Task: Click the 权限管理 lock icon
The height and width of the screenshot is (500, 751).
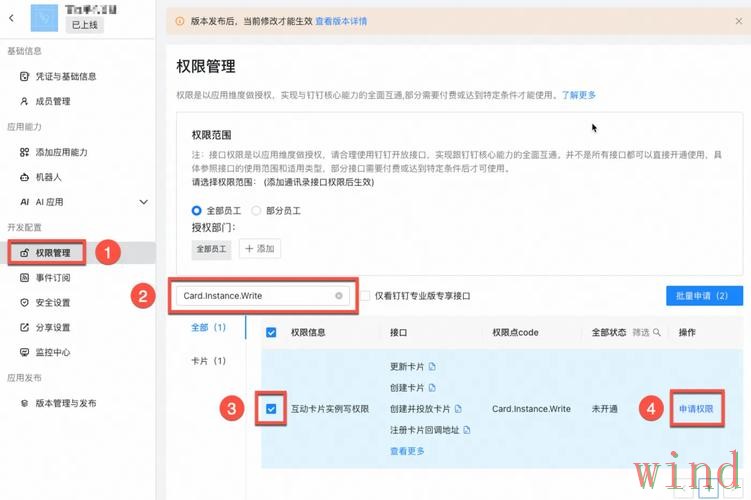Action: (24, 253)
